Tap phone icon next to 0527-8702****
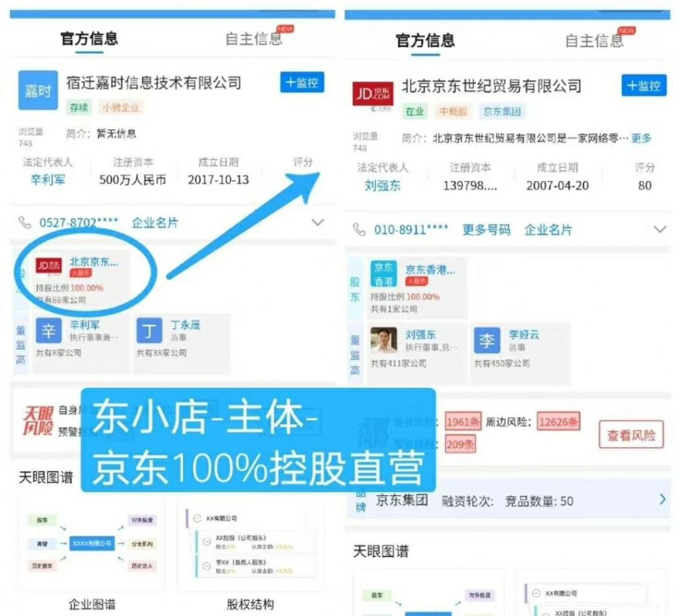679x616 pixels. [x=25, y=223]
